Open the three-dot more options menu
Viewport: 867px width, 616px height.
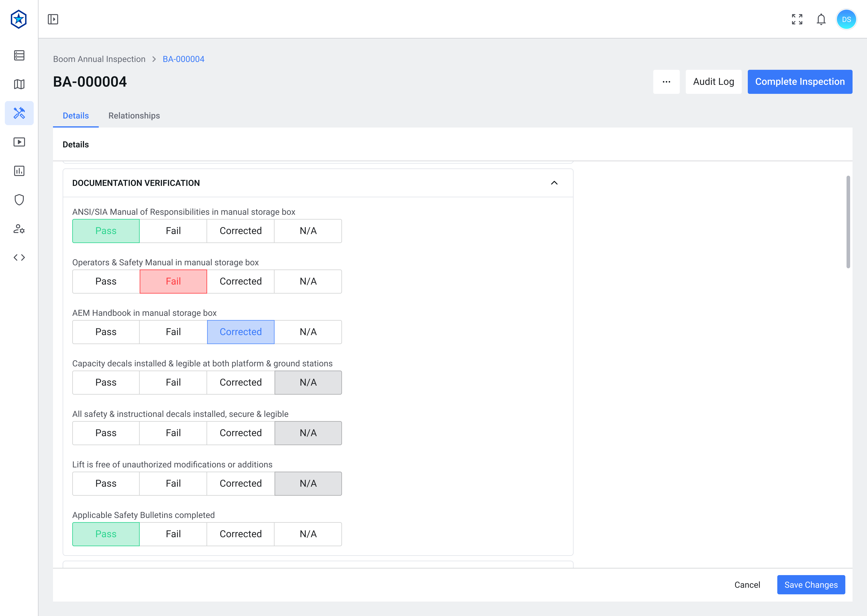pos(666,82)
